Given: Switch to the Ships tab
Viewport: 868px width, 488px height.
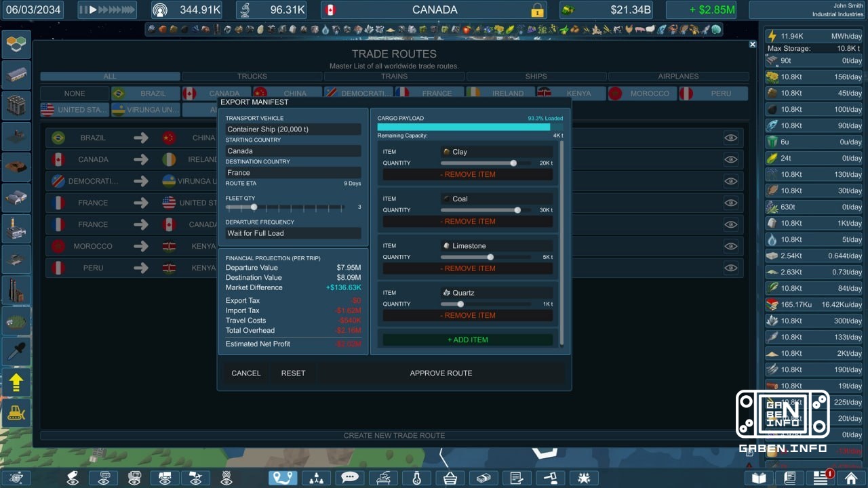Looking at the screenshot, I should [x=536, y=77].
